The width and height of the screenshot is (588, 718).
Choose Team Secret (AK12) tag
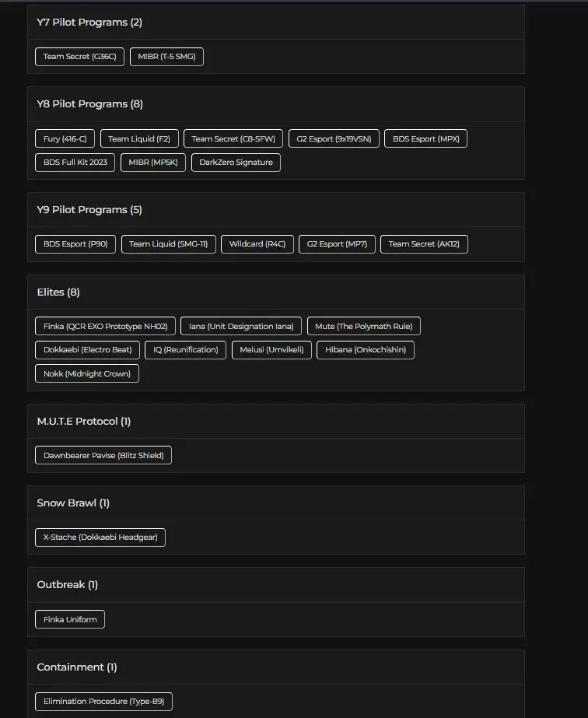click(x=424, y=244)
